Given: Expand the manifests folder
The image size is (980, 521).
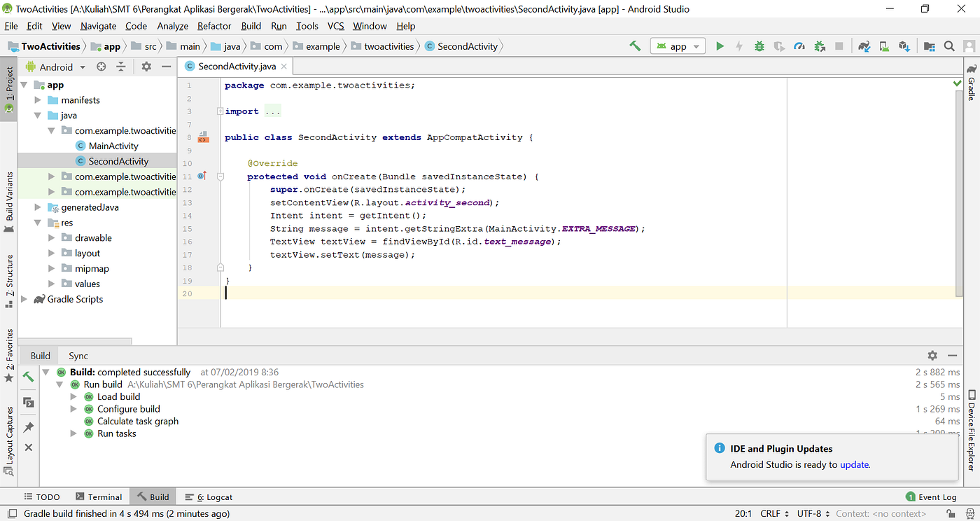Looking at the screenshot, I should coord(38,100).
